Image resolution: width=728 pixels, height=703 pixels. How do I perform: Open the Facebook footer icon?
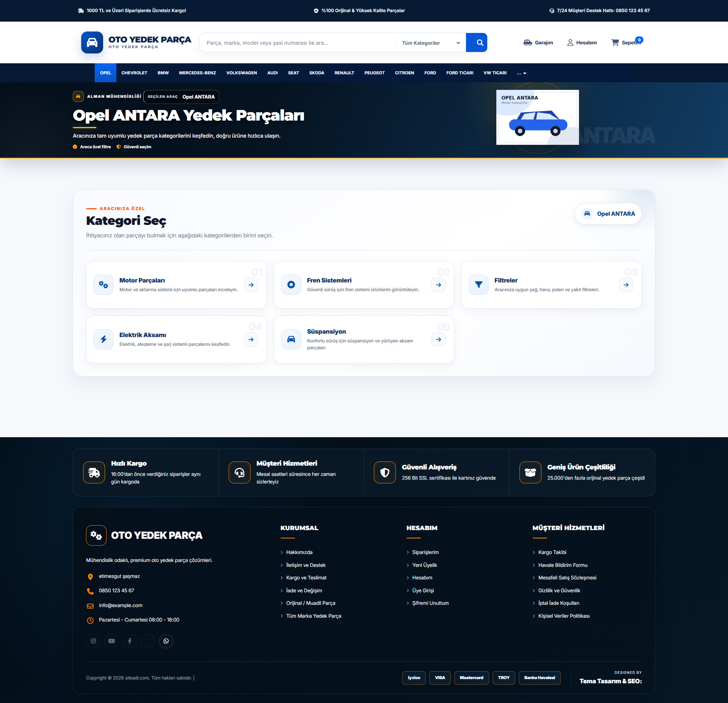(x=130, y=641)
